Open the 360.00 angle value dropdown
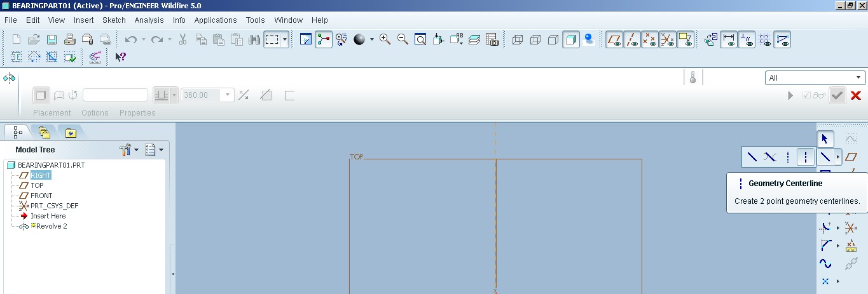 point(228,95)
